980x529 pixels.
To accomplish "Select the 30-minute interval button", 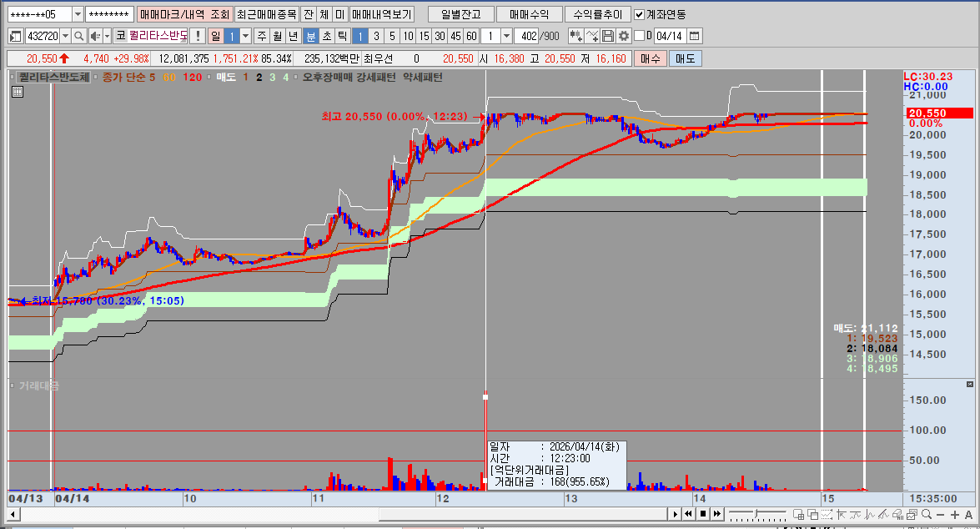I will pyautogui.click(x=440, y=36).
